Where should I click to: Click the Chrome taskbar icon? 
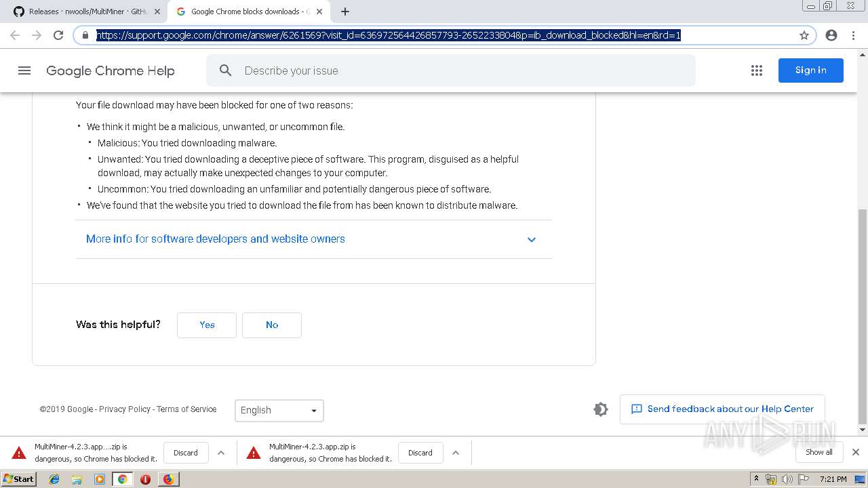[122, 479]
